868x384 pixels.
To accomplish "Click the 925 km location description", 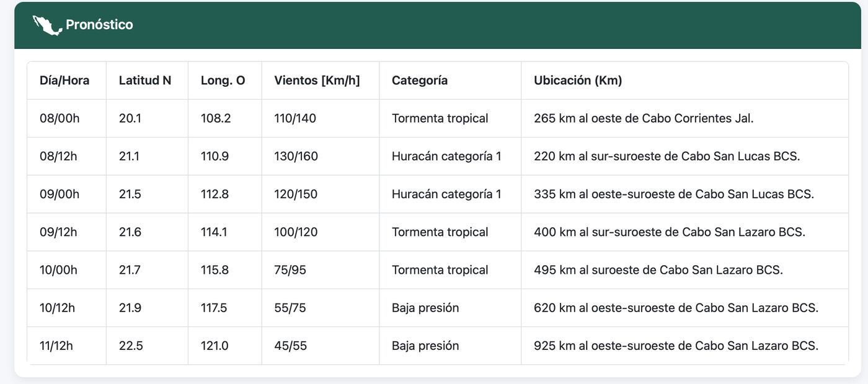I will (676, 346).
